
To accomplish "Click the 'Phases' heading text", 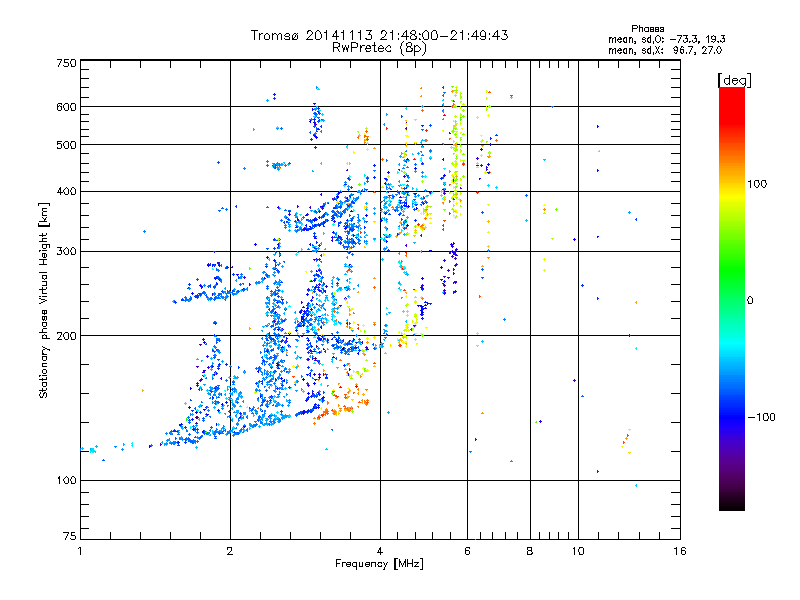I will pyautogui.click(x=647, y=29).
